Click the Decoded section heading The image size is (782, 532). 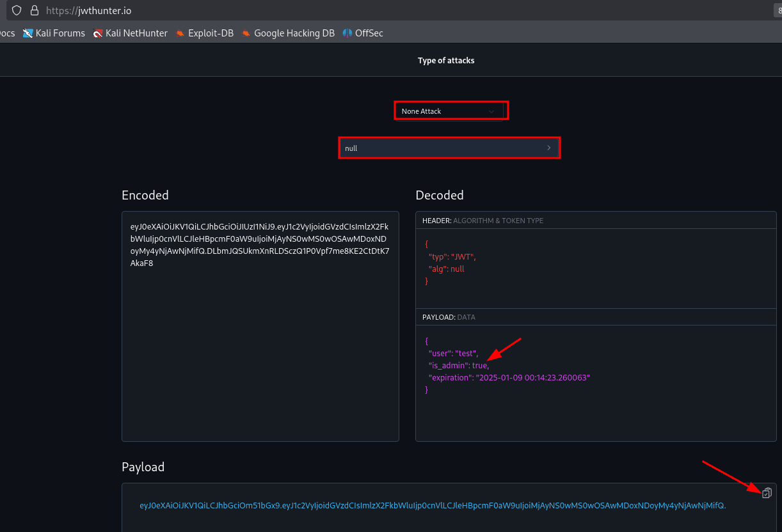pyautogui.click(x=440, y=195)
